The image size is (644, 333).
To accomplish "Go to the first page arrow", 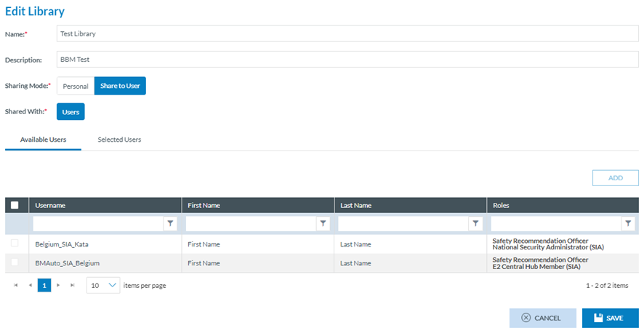I will click(x=16, y=286).
